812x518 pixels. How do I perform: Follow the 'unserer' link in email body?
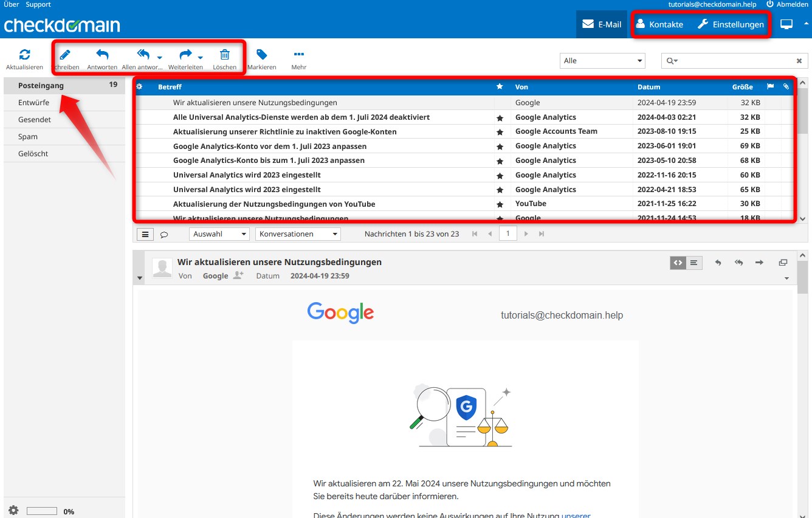576,515
